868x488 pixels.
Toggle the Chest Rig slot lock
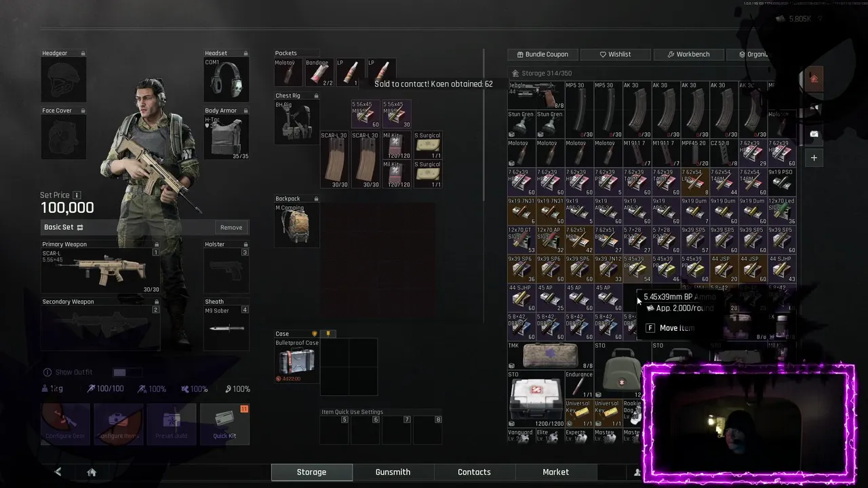pyautogui.click(x=315, y=96)
